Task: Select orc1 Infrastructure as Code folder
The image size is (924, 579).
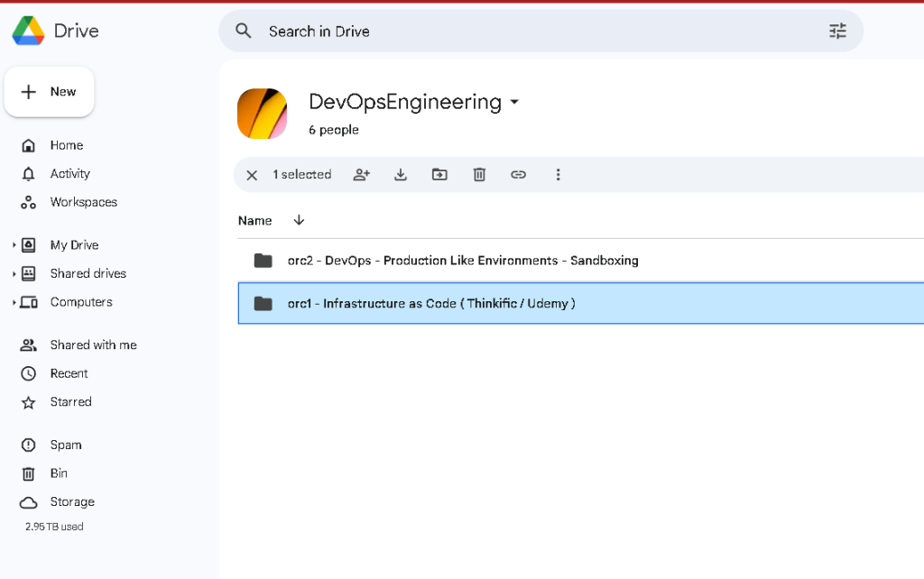Action: click(580, 303)
